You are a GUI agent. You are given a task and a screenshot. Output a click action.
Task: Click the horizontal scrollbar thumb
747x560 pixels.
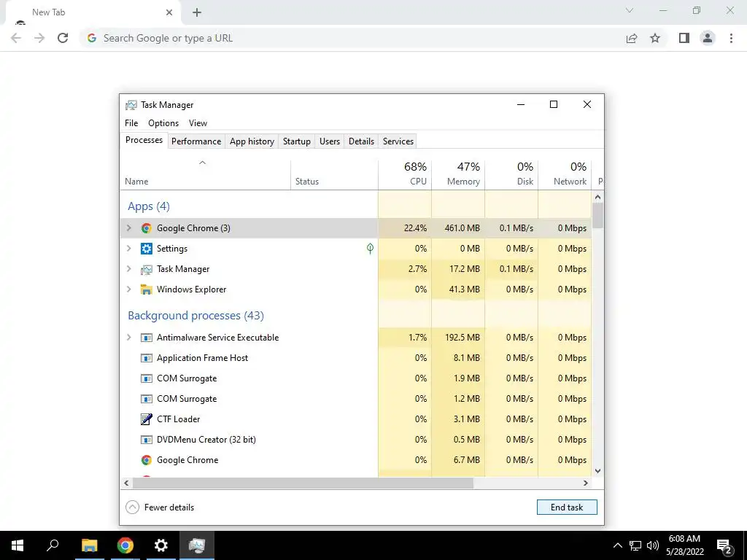tap(303, 483)
